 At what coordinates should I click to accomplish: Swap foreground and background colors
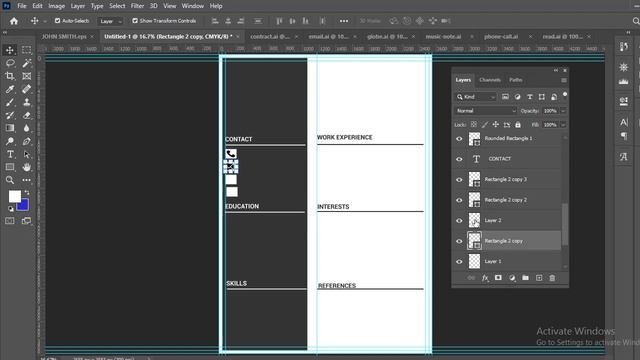pyautogui.click(x=27, y=192)
